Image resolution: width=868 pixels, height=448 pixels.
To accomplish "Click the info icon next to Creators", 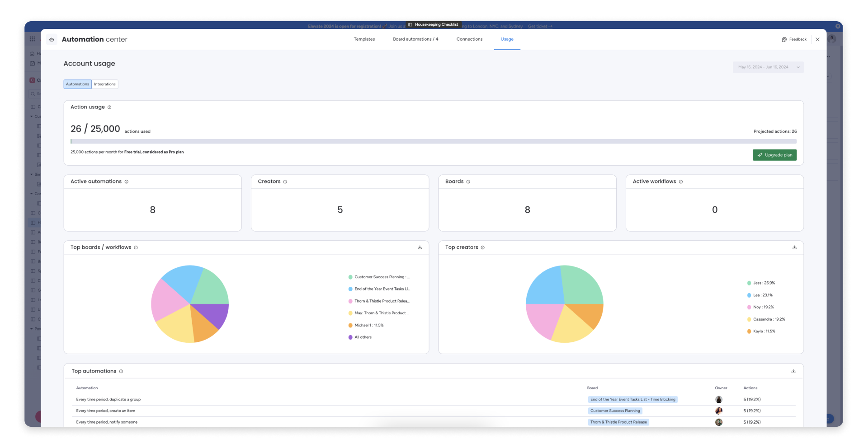I will pyautogui.click(x=285, y=182).
